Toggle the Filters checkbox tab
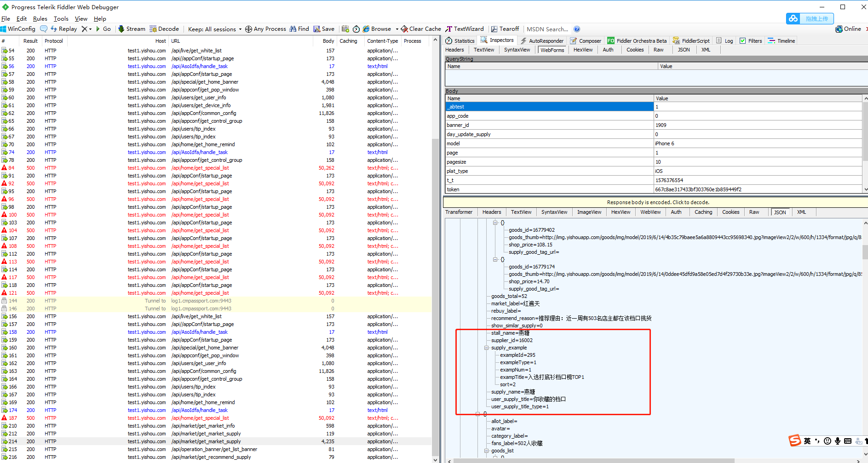 (x=751, y=41)
